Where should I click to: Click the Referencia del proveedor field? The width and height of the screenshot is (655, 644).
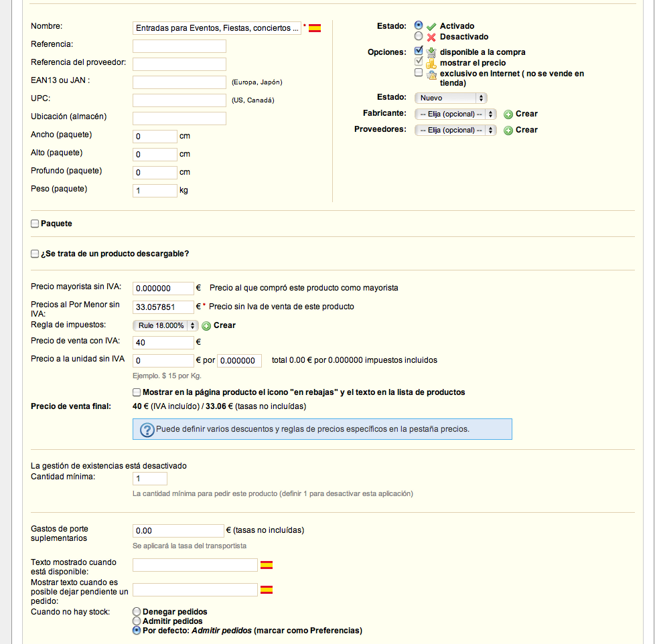tap(179, 64)
